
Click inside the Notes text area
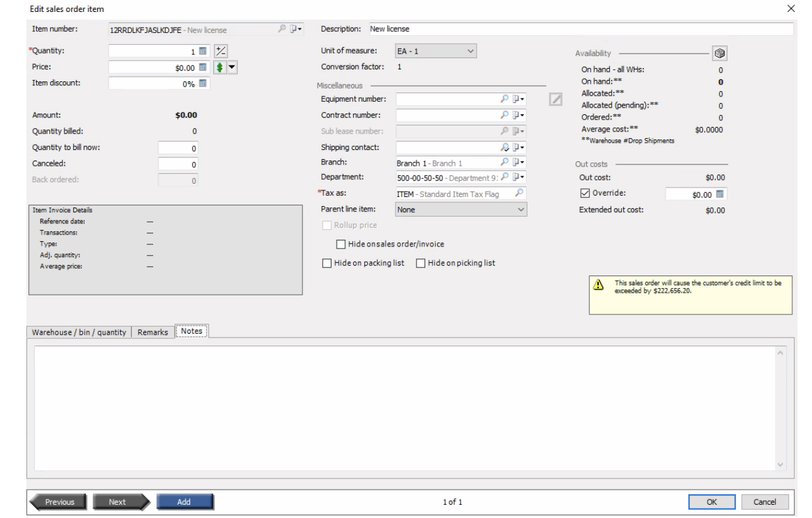(405, 408)
